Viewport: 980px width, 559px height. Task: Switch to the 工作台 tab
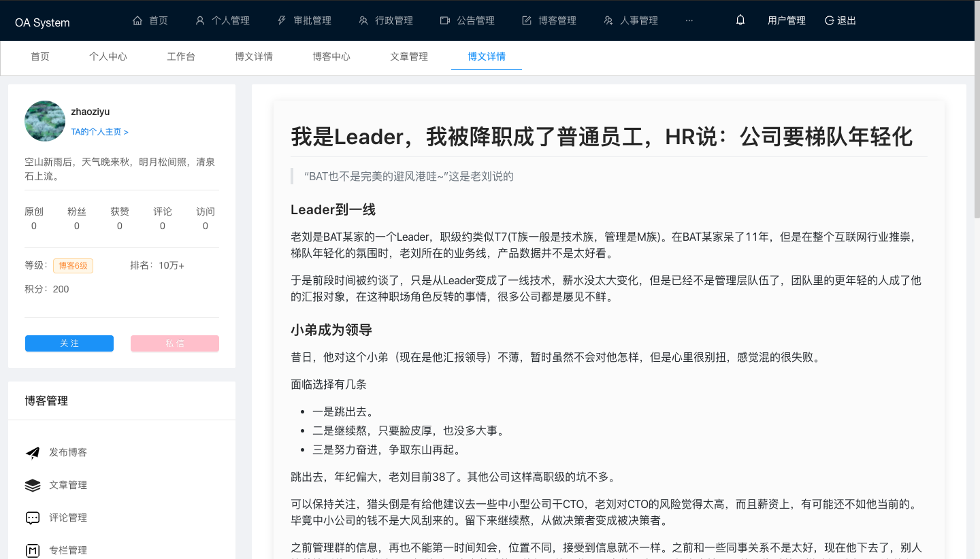[181, 56]
